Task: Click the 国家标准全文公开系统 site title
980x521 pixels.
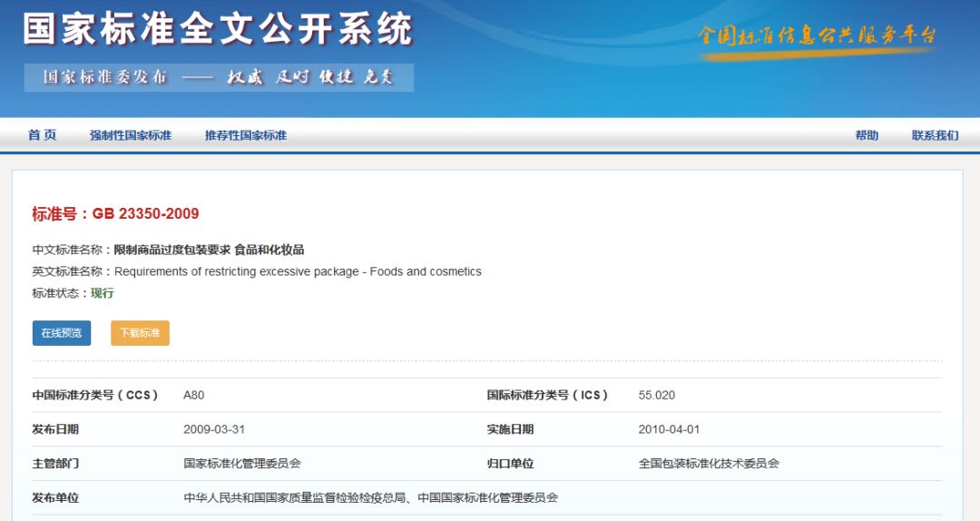Action: tap(218, 29)
